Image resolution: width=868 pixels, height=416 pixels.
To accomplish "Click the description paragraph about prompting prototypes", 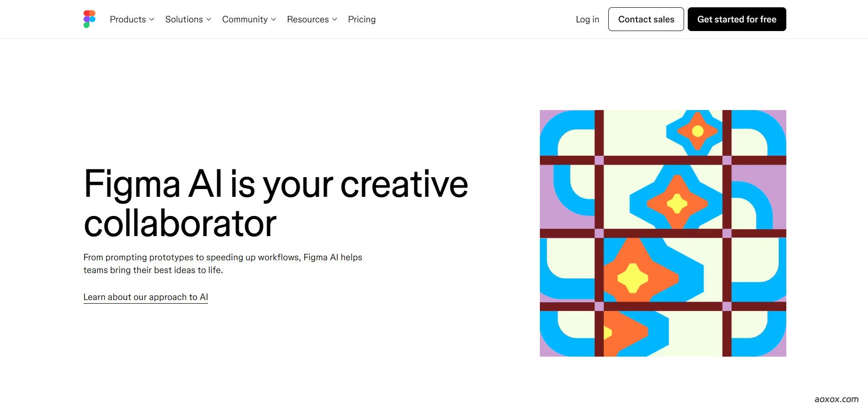I will [223, 264].
